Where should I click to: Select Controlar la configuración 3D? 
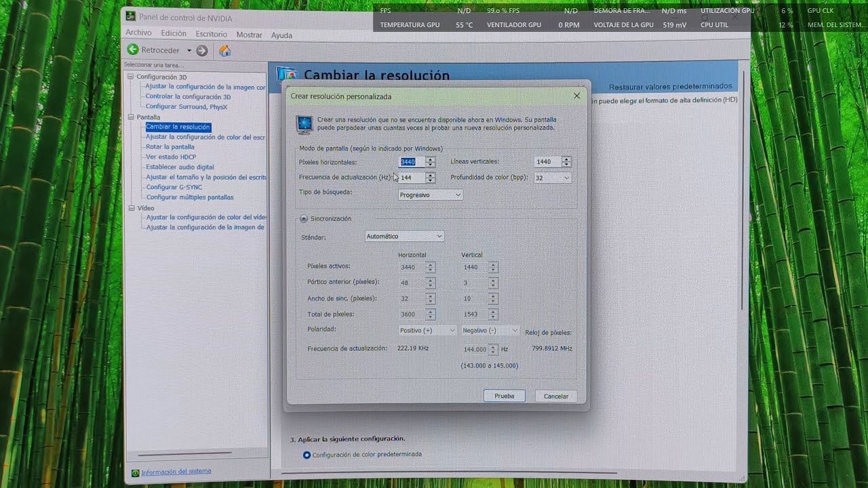coord(188,97)
